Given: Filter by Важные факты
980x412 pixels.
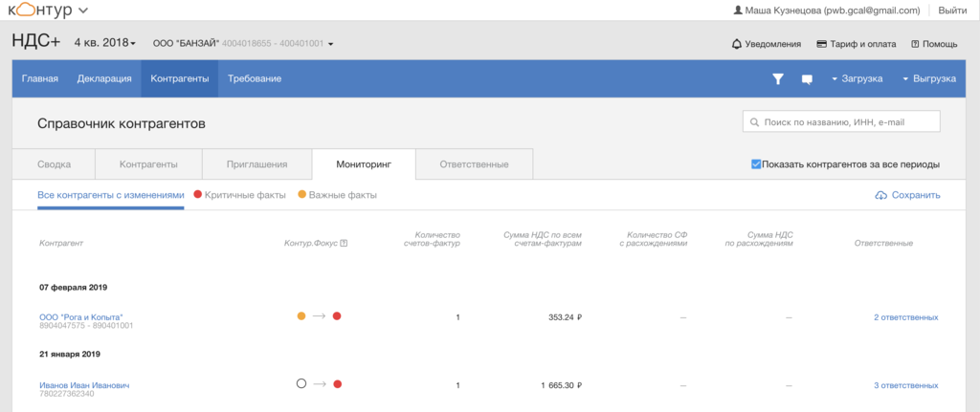Looking at the screenshot, I should (338, 195).
